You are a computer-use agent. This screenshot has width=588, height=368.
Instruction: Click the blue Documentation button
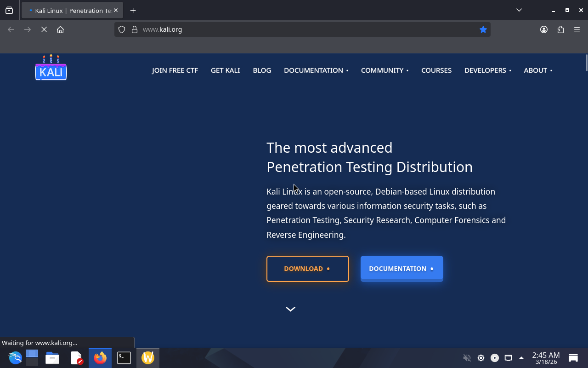[x=401, y=269]
